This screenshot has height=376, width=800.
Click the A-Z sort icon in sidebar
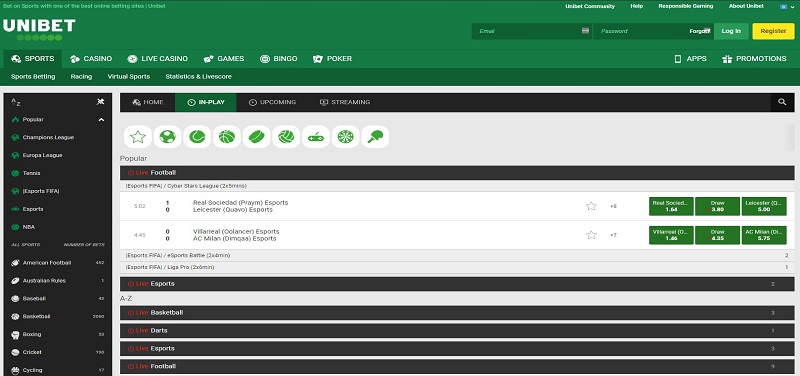(16, 102)
